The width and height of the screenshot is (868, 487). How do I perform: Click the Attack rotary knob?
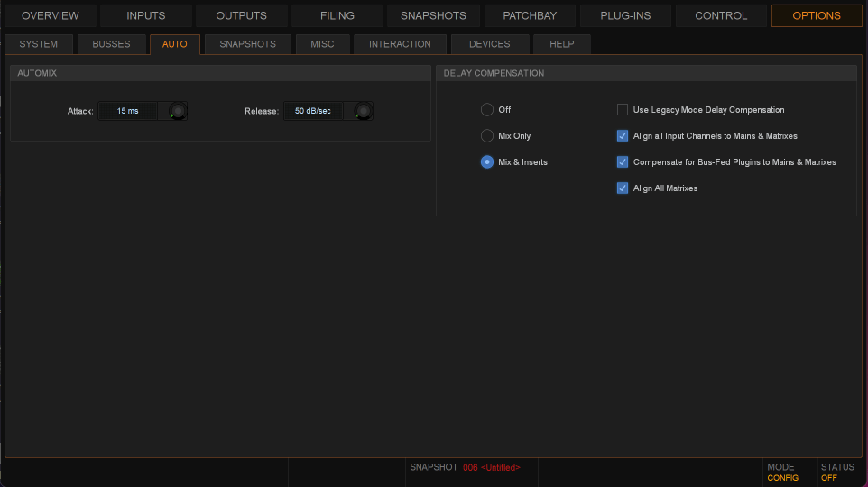pyautogui.click(x=178, y=111)
